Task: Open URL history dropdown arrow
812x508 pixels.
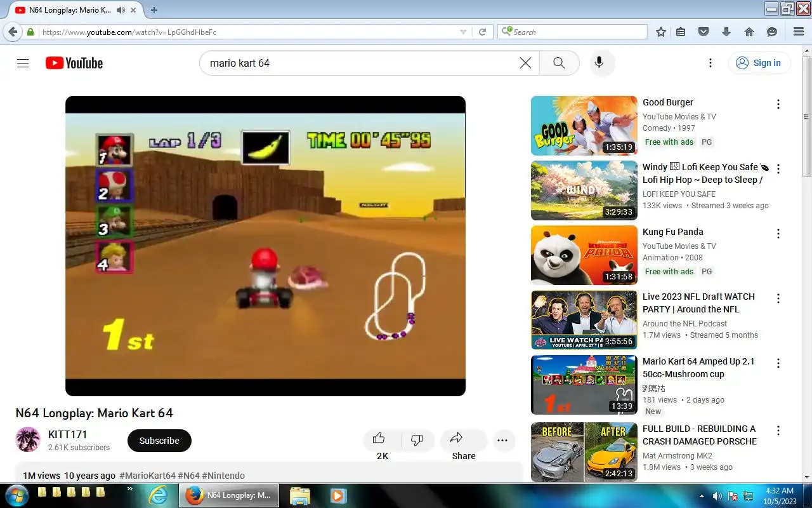Action: (463, 32)
